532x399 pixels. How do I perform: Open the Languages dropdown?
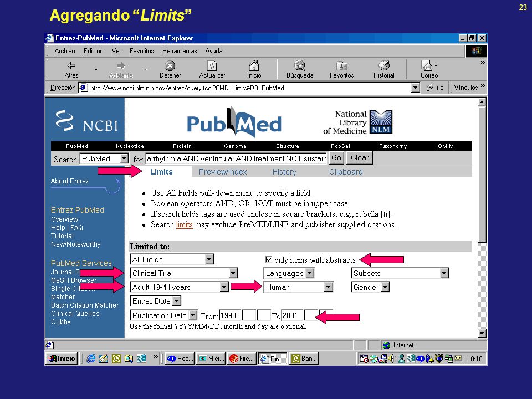pos(289,273)
